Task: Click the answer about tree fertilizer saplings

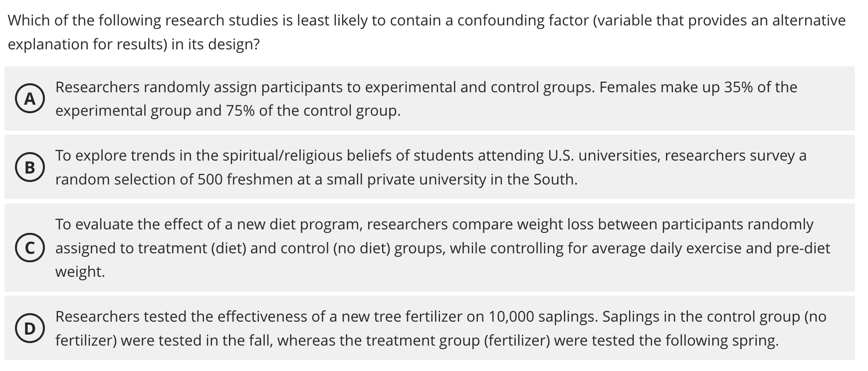Action: 430,328
